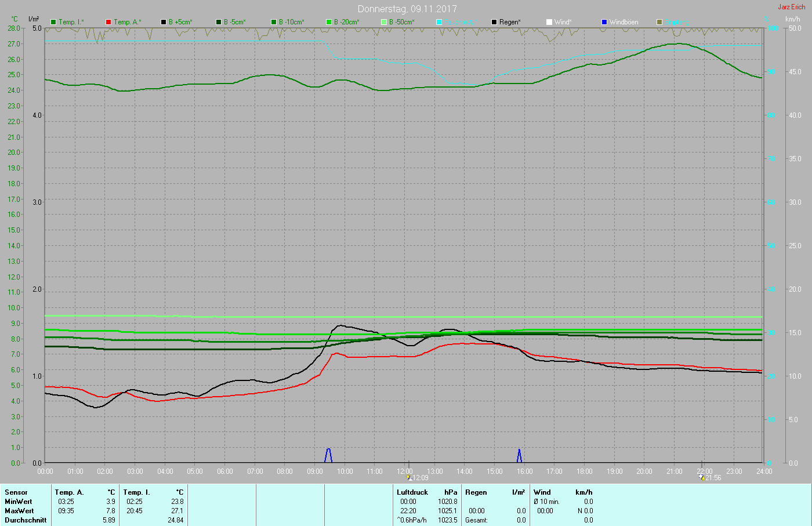The height and width of the screenshot is (526, 812).
Task: Click the Regen header in the data table
Action: (x=476, y=492)
